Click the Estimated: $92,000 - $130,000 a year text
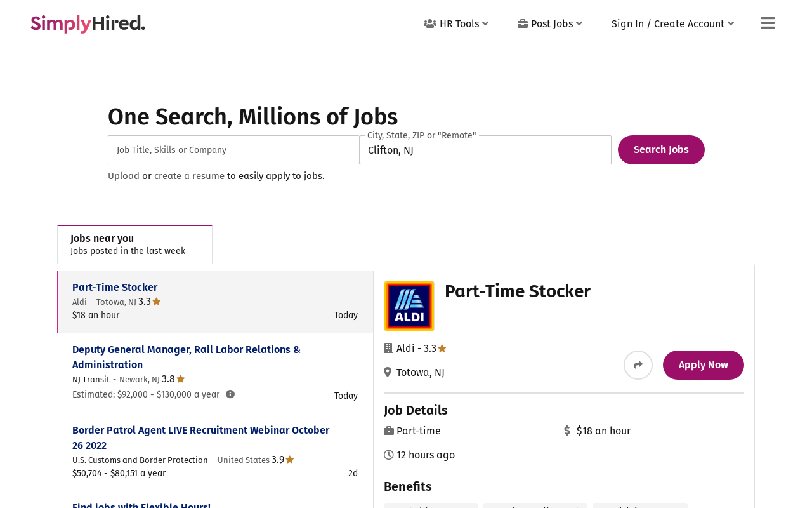This screenshot has height=508, width=812. point(146,394)
